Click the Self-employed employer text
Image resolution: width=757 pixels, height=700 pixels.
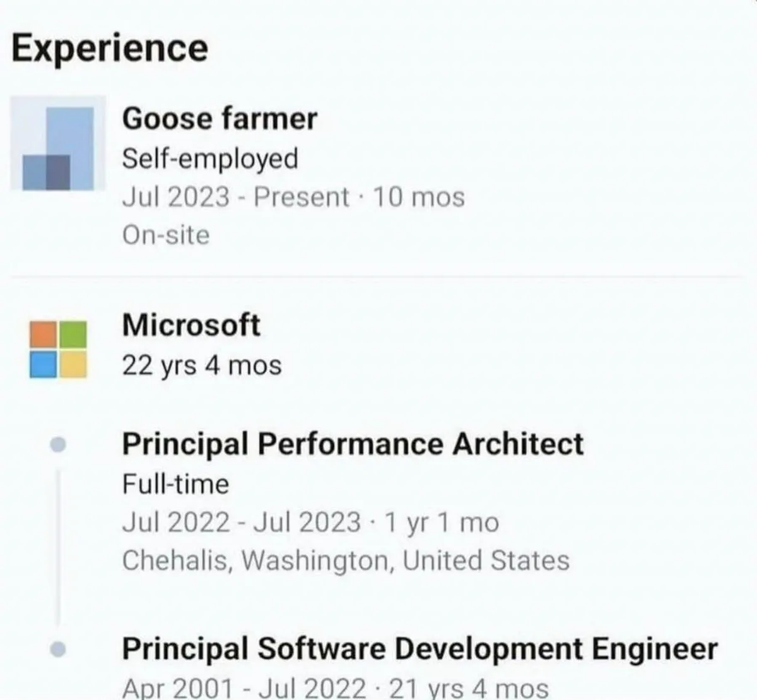click(209, 158)
